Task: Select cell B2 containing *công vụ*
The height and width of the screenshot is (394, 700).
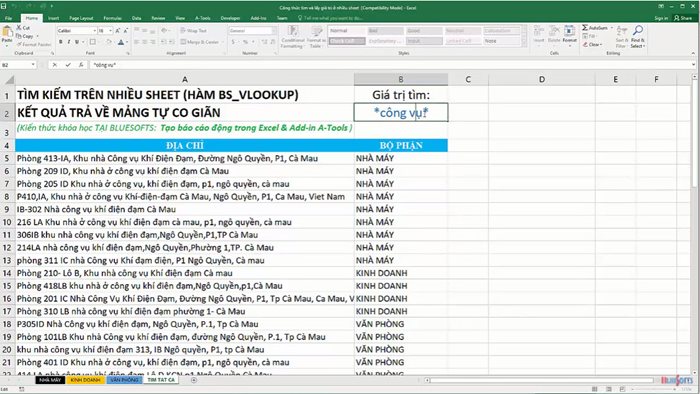Action: [x=401, y=112]
